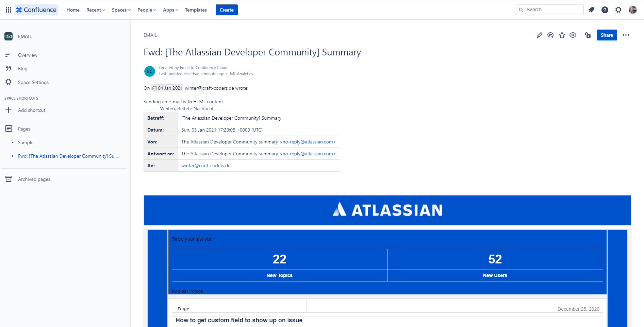The image size is (644, 327).
Task: Click the page title heading
Action: tap(252, 52)
